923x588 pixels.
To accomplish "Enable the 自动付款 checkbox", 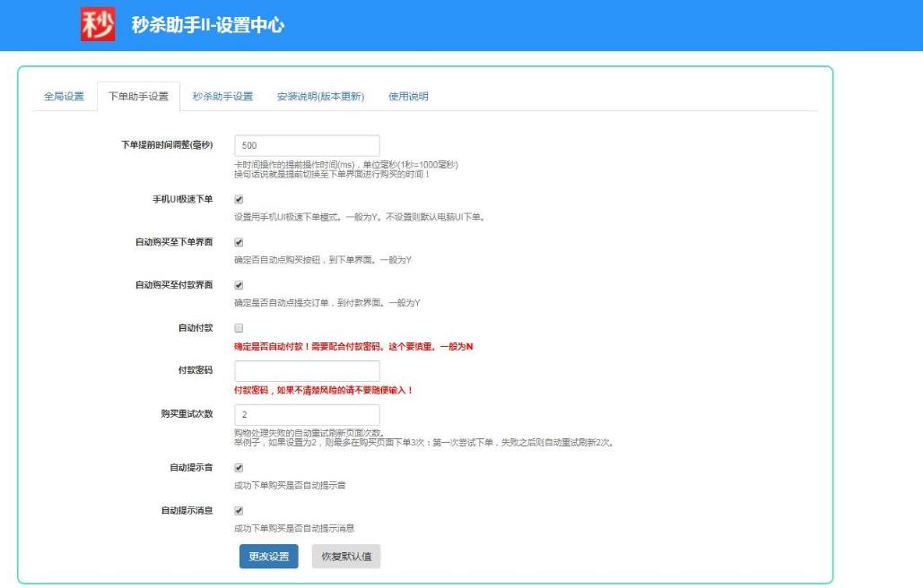I will (239, 329).
